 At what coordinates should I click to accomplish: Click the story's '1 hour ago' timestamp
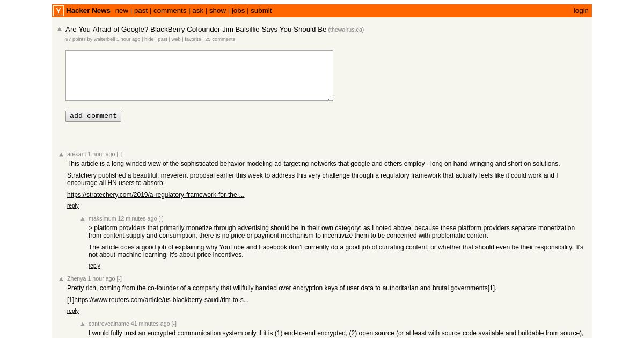pyautogui.click(x=128, y=39)
